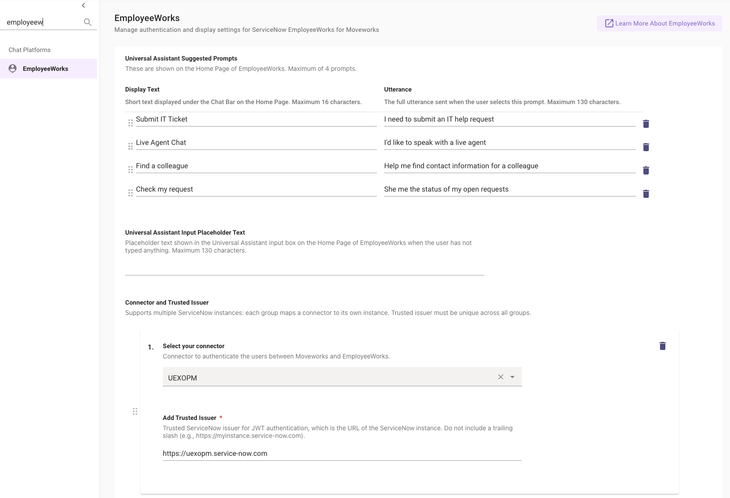Delete the Submit IT Ticket prompt
This screenshot has height=498, width=730.
(646, 124)
